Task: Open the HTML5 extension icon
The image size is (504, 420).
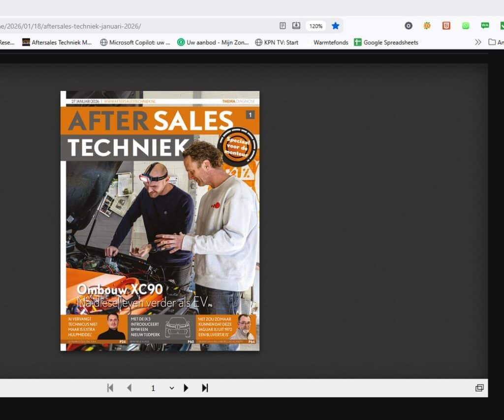Action: click(446, 26)
